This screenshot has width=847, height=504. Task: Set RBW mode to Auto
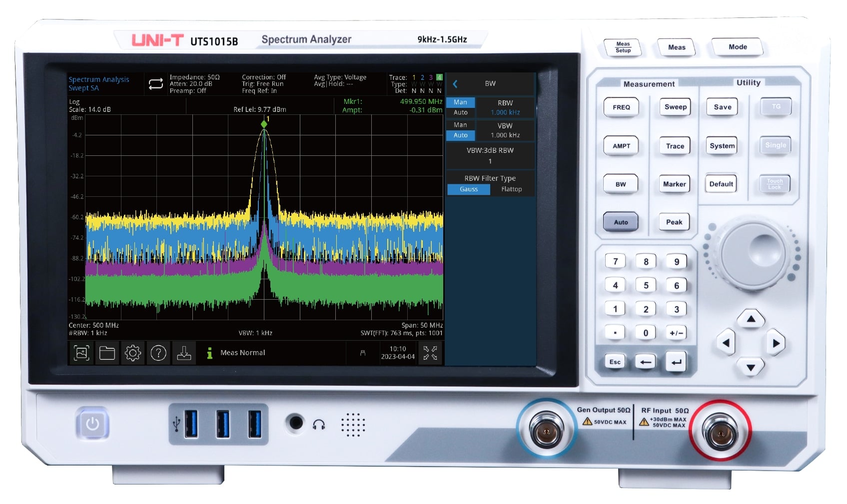(460, 112)
